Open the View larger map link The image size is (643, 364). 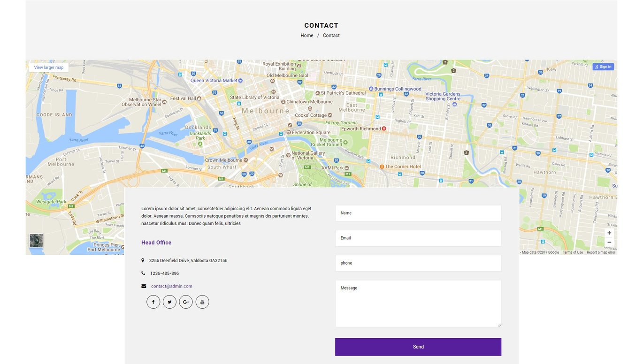(49, 68)
